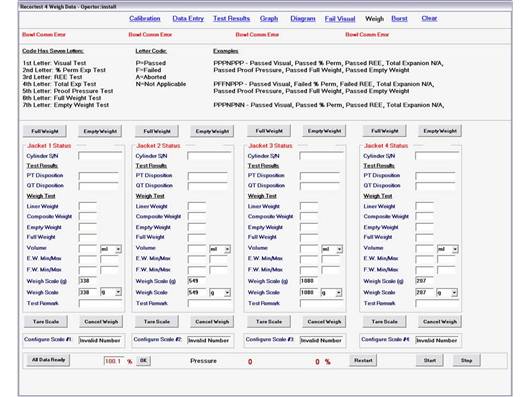The image size is (528, 397).
Task: Focus Jacket 1 Cylinder S/N field
Action: click(100, 156)
